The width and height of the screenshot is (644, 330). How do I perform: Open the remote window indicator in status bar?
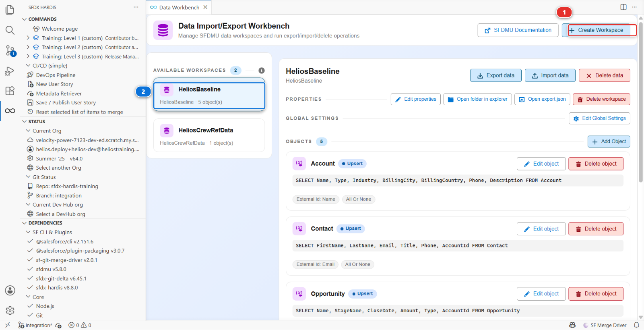[x=8, y=325]
